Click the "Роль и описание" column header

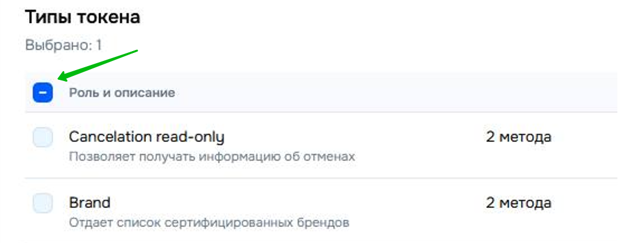[x=122, y=92]
